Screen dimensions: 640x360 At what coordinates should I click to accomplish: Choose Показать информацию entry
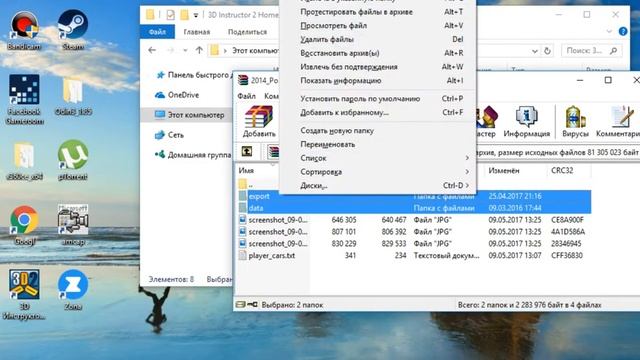[378, 80]
